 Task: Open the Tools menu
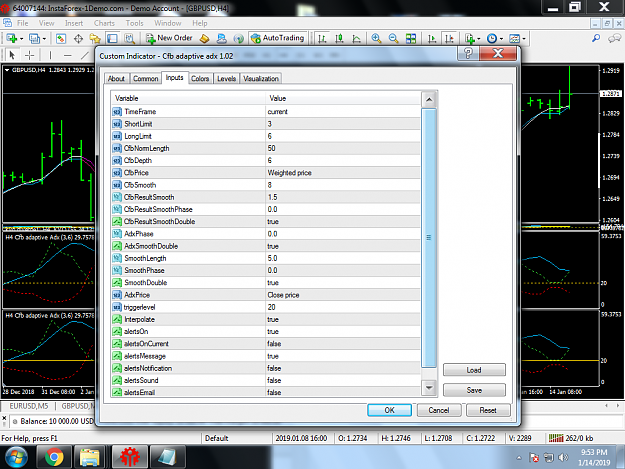click(x=134, y=23)
